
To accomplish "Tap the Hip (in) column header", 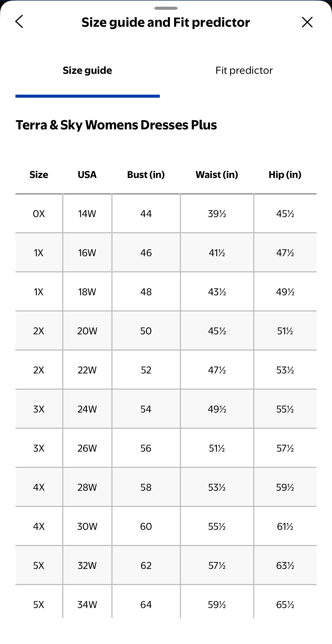I will [x=285, y=175].
